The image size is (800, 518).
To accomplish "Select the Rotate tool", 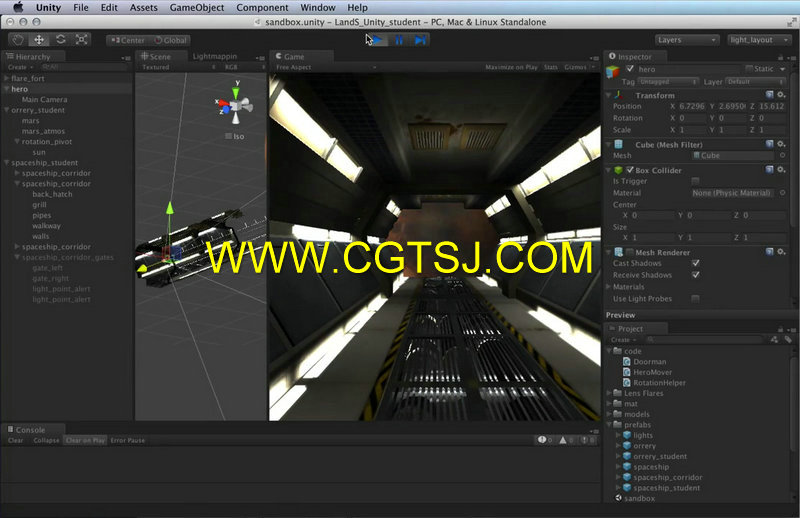I will pos(60,40).
